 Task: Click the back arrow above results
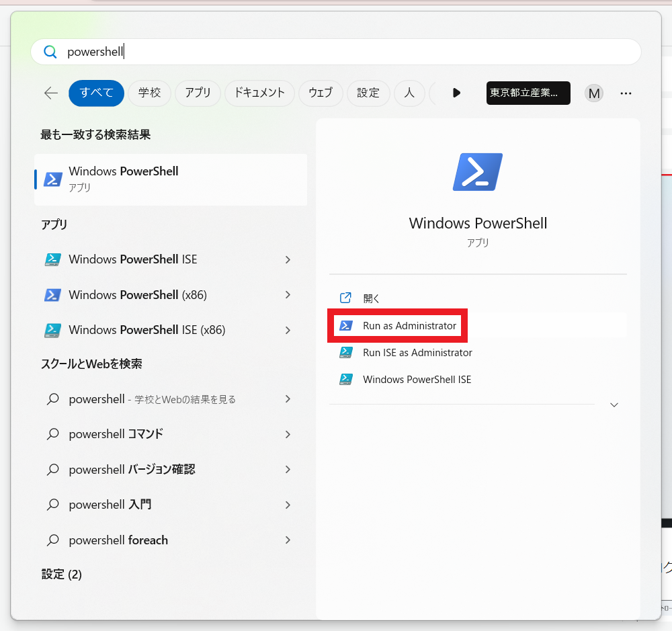click(50, 93)
